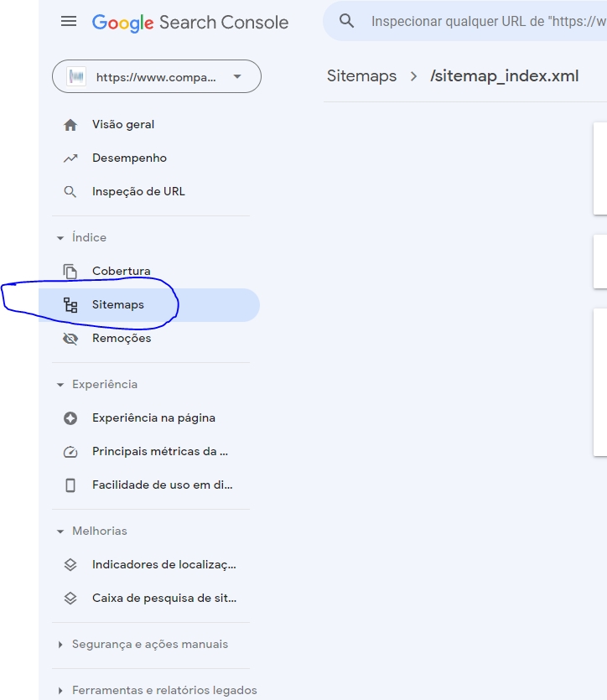Click the property URL text https://www.compa...
The image size is (607, 700).
pyautogui.click(x=156, y=77)
